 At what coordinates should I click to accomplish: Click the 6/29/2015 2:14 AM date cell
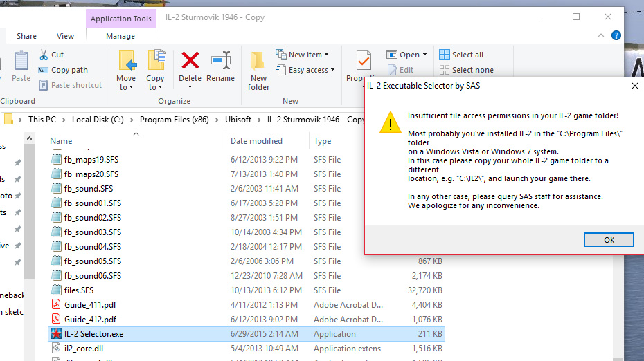pos(264,334)
